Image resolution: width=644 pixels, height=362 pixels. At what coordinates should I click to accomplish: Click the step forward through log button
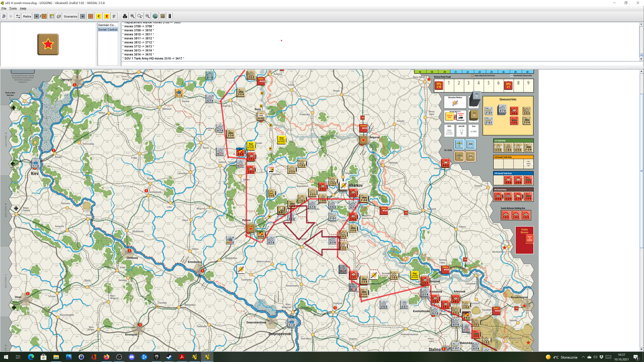(x=11, y=16)
